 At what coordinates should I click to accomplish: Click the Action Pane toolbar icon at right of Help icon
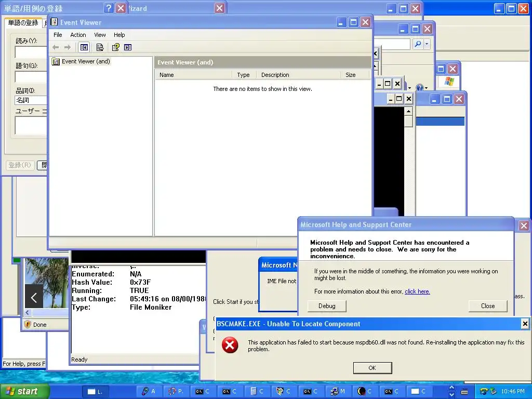coord(128,47)
